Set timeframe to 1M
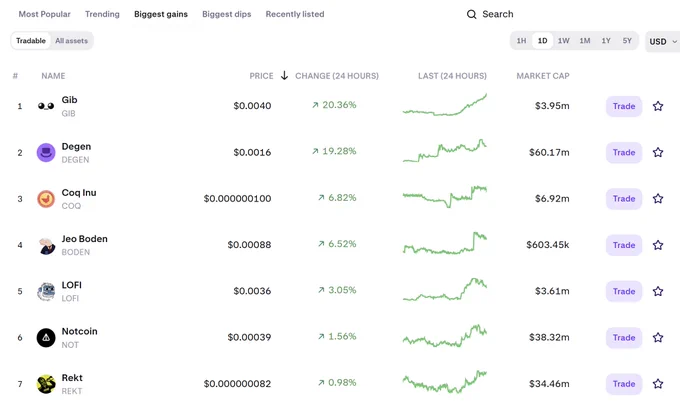This screenshot has height=405, width=680. point(585,41)
